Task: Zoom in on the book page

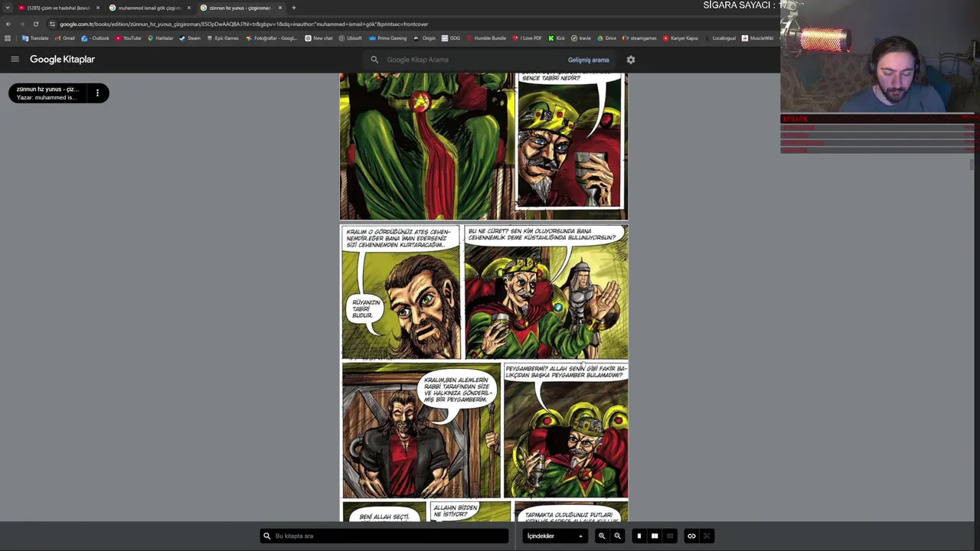Action: point(602,536)
